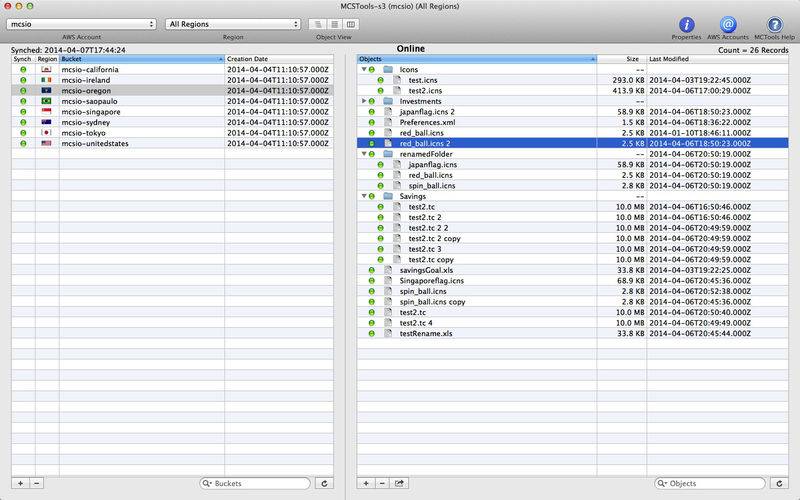Collapse the renamedFolder folder
Screen dimensions: 800x500
click(x=364, y=154)
